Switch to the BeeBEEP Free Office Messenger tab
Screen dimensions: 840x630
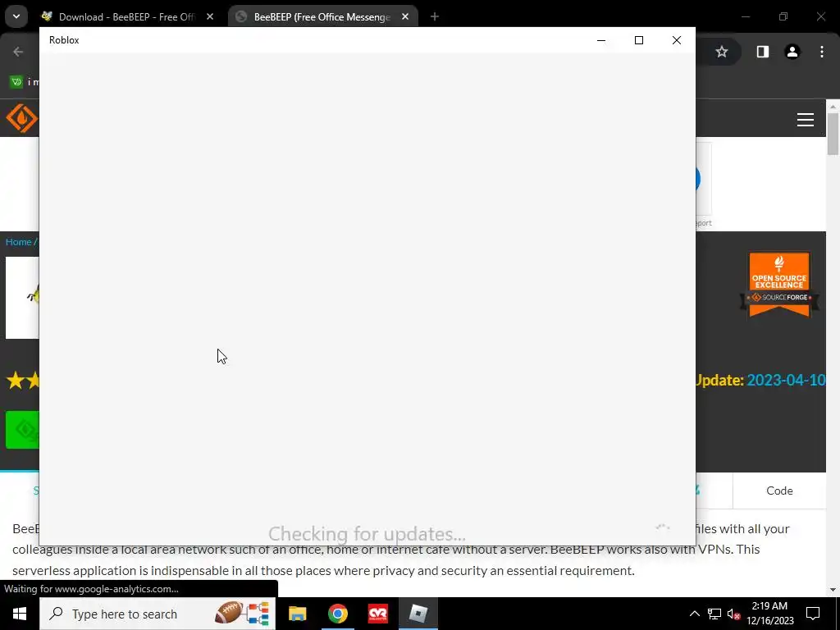322,16
